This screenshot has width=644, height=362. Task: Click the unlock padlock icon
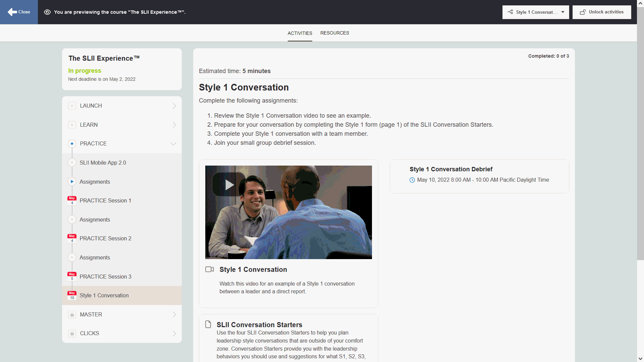coord(583,12)
